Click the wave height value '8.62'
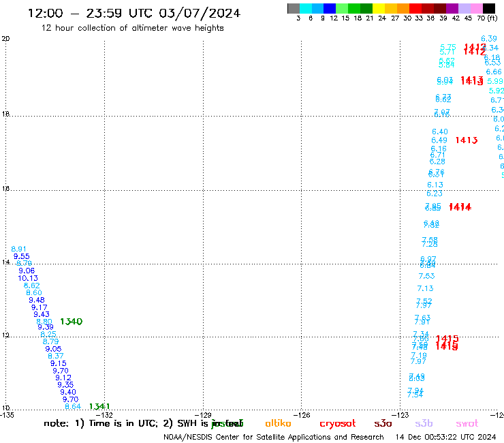This screenshot has width=504, height=443. point(32,286)
